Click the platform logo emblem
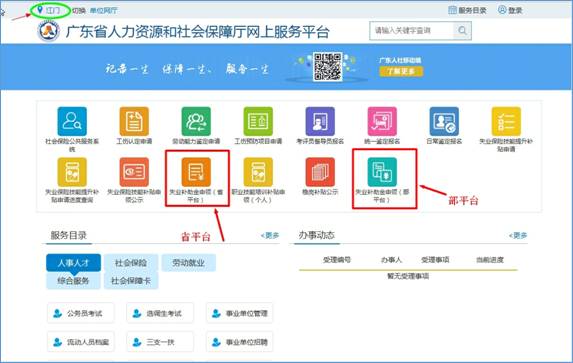573x363 pixels. click(49, 31)
